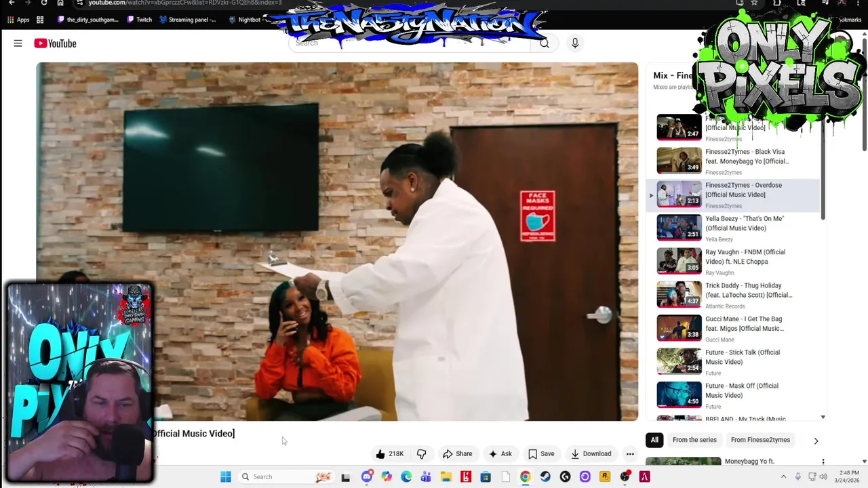Select the All filter chip
Image resolution: width=868 pixels, height=488 pixels.
pos(654,440)
